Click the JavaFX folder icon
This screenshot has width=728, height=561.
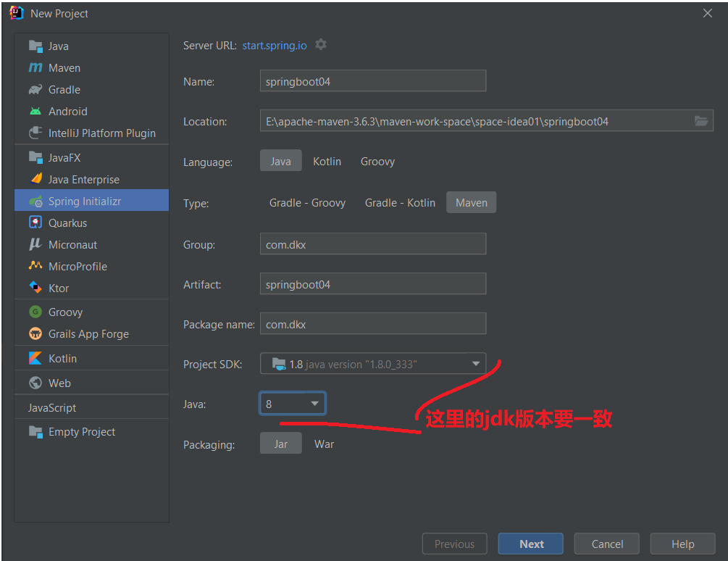35,158
